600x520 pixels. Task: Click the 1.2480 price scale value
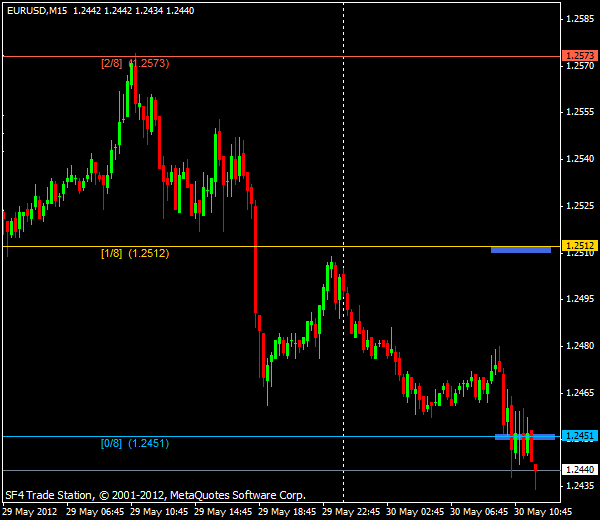point(580,346)
